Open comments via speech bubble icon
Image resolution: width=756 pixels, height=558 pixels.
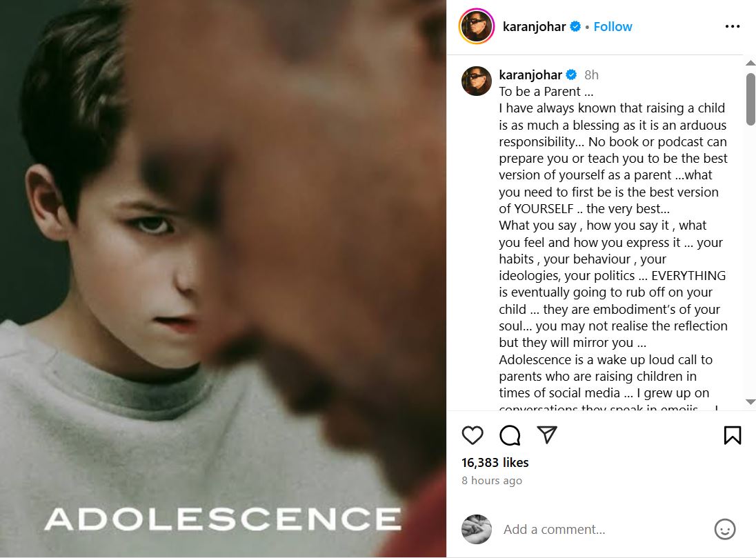(x=510, y=435)
